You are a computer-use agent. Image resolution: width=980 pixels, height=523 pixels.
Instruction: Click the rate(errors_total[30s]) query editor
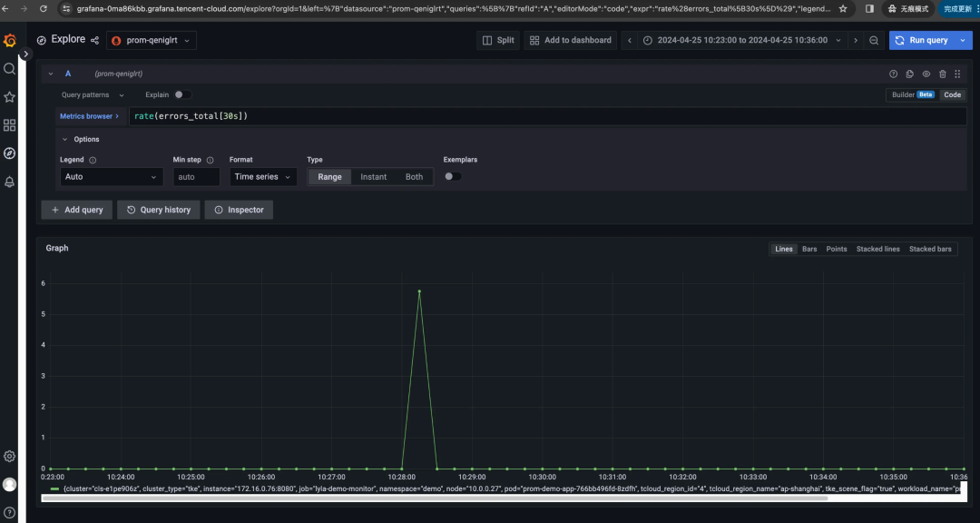(x=547, y=116)
